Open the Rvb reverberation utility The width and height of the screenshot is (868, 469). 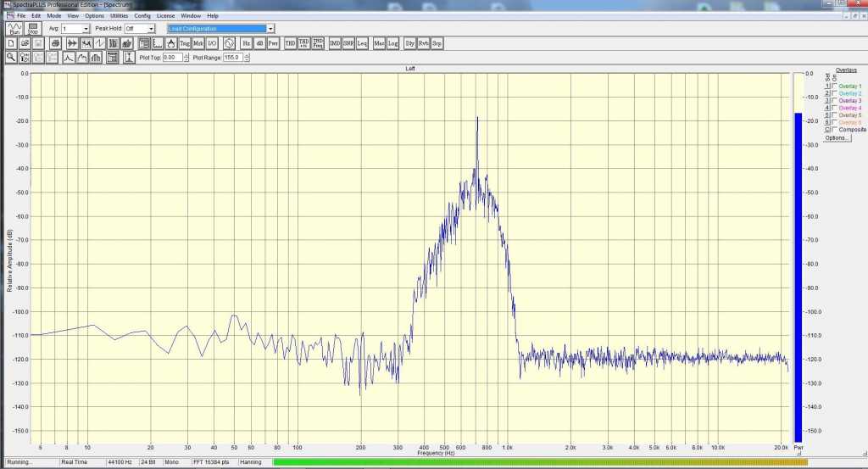tap(423, 43)
